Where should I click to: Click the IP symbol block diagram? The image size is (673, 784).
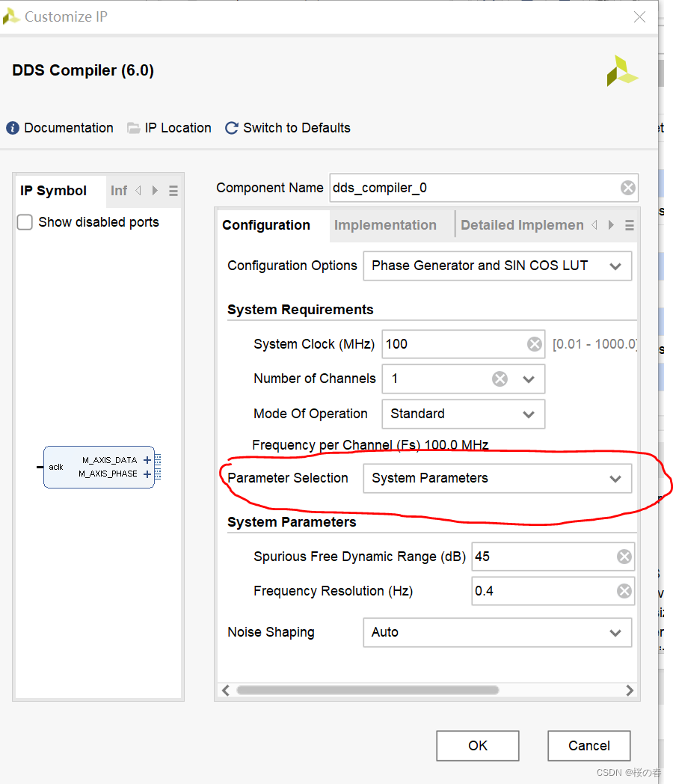(99, 467)
